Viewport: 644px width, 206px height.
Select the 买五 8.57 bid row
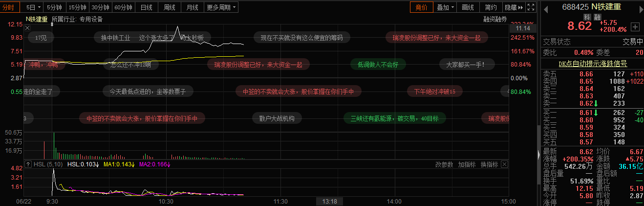pyautogui.click(x=592, y=142)
